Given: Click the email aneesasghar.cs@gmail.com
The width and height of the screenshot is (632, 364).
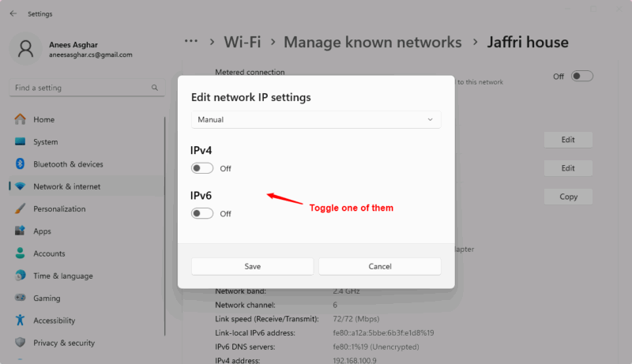Looking at the screenshot, I should [x=91, y=54].
